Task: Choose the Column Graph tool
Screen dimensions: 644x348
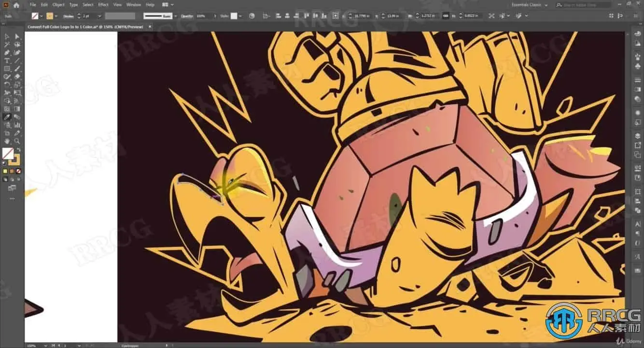Action: pos(17,125)
